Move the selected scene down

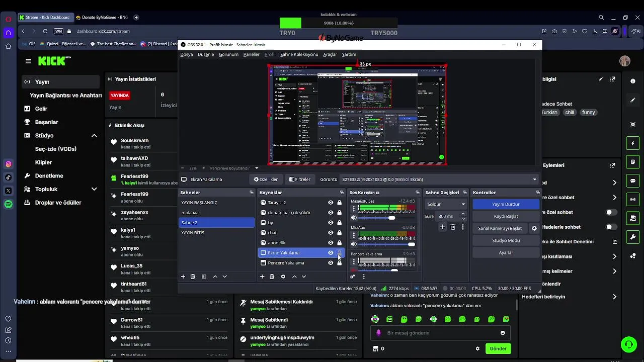224,277
